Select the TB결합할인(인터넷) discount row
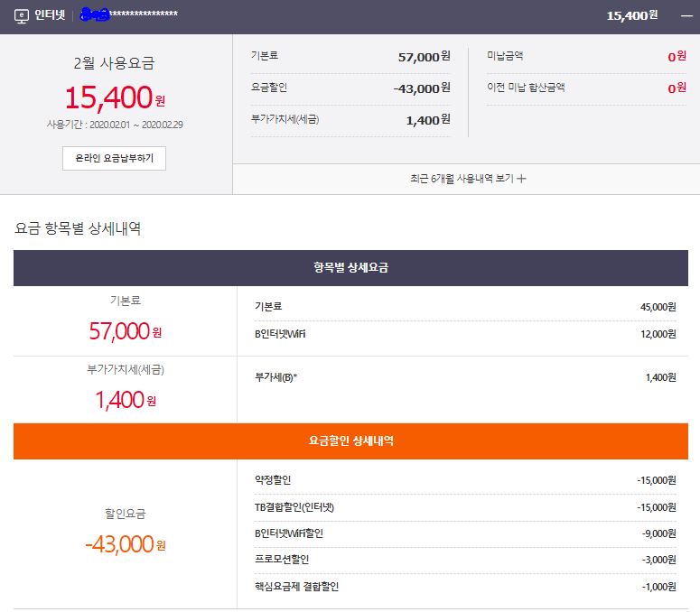The height and width of the screenshot is (612, 700). (x=464, y=506)
